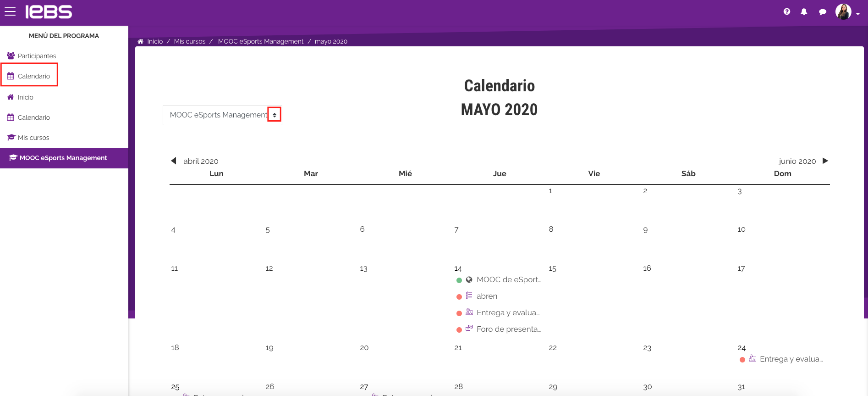This screenshot has width=868, height=396.
Task: Open Entrega y evalua event on day 14
Action: tap(508, 312)
